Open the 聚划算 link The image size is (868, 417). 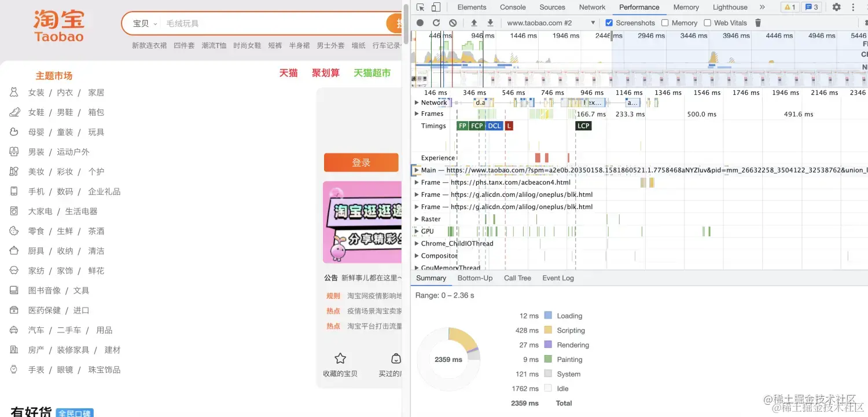[326, 73]
